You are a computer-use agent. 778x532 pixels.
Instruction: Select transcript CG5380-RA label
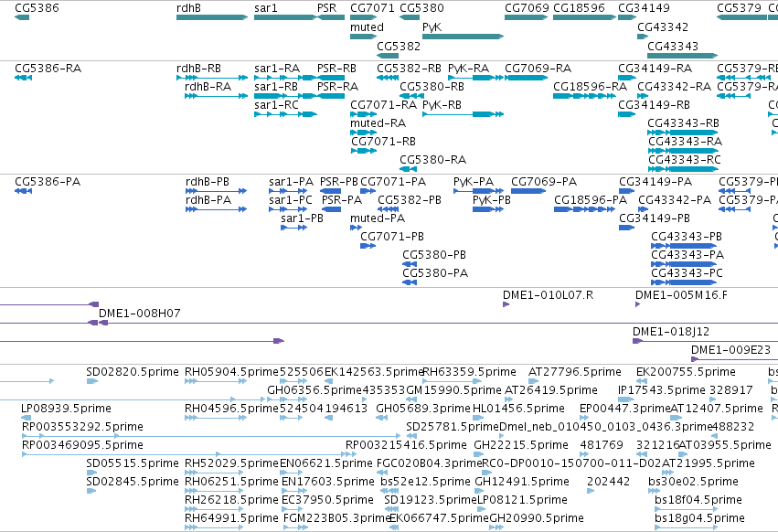[x=432, y=160]
